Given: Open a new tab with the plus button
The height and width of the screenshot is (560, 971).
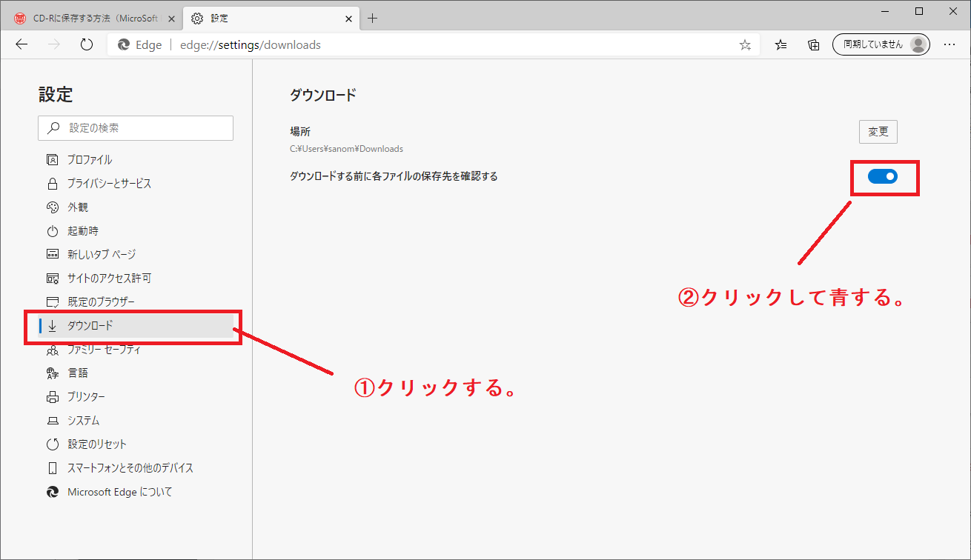Looking at the screenshot, I should coord(372,18).
